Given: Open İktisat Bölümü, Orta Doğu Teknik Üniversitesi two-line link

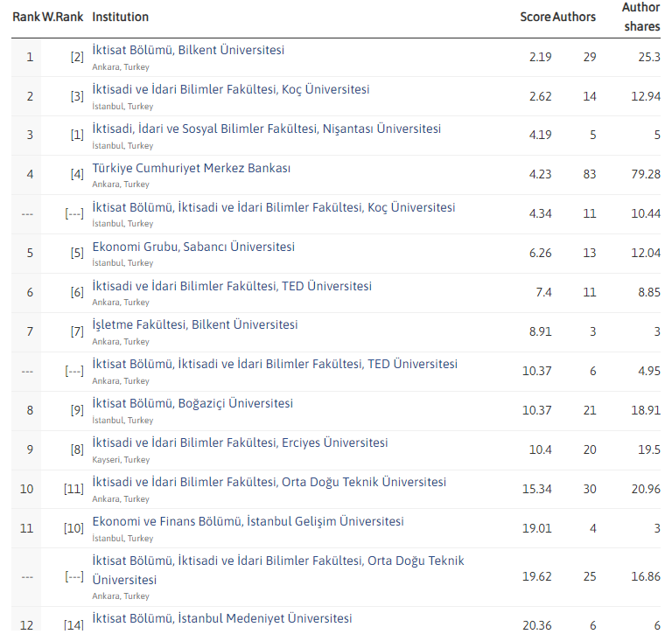Looking at the screenshot, I should click(278, 570).
